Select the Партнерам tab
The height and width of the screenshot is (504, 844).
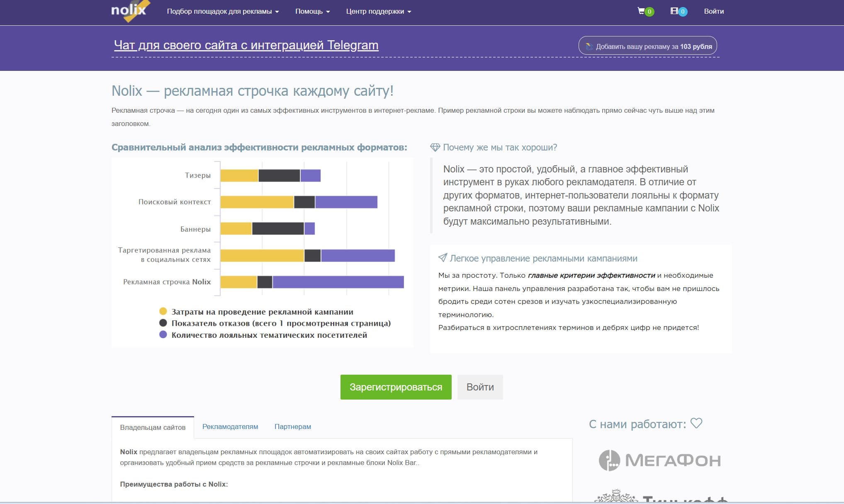click(292, 426)
